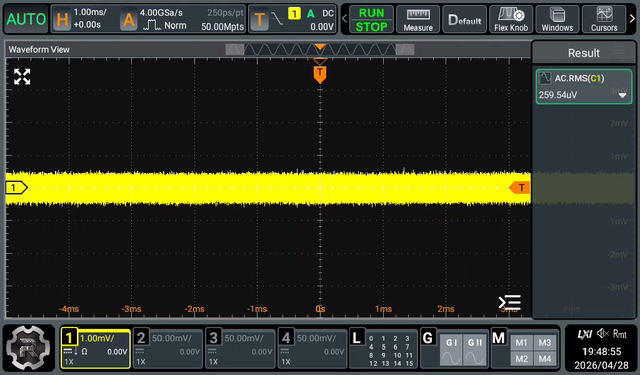Open horizontal timebase H settings

(x=62, y=19)
